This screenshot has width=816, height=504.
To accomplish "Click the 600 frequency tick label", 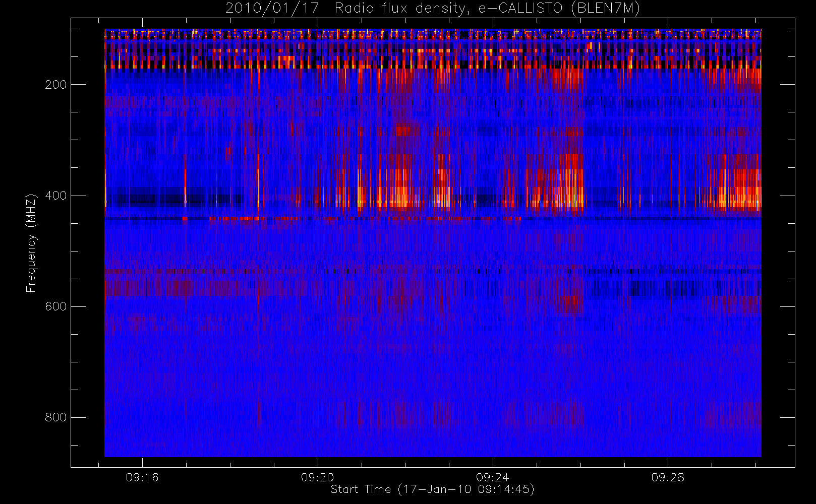I will tap(55, 306).
